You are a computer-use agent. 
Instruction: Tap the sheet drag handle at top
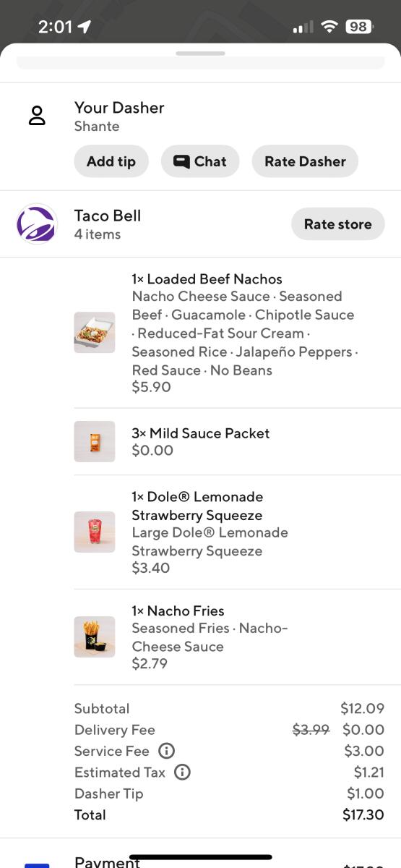[x=201, y=54]
